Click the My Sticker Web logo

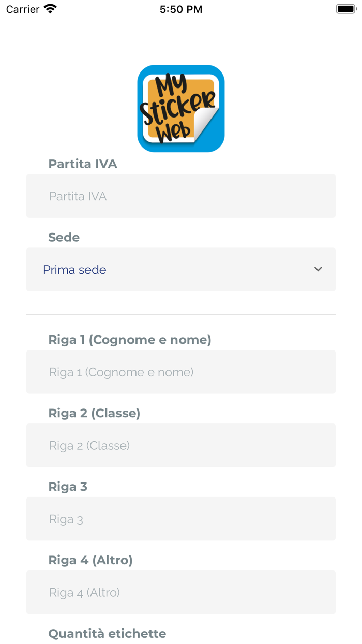(x=180, y=108)
